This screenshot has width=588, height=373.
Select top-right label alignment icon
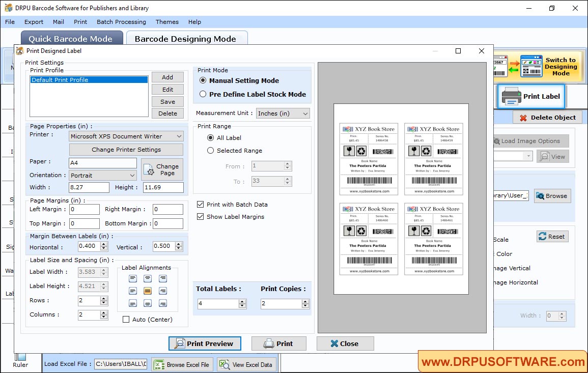point(163,278)
